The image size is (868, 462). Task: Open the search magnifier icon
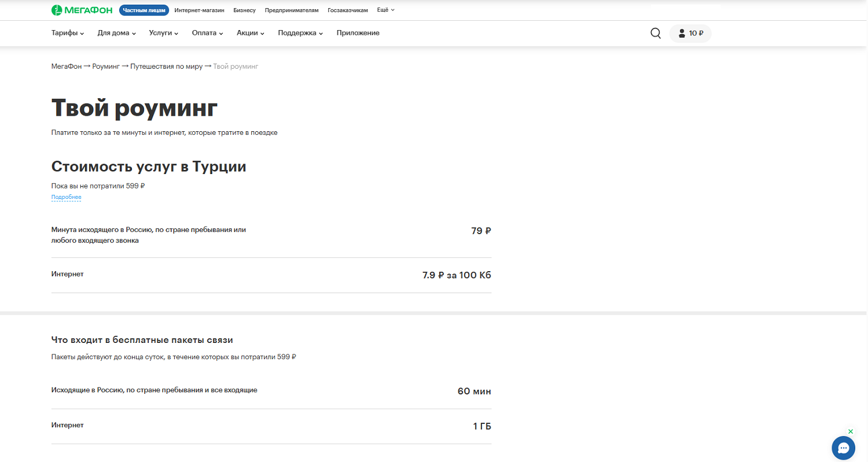pyautogui.click(x=655, y=33)
